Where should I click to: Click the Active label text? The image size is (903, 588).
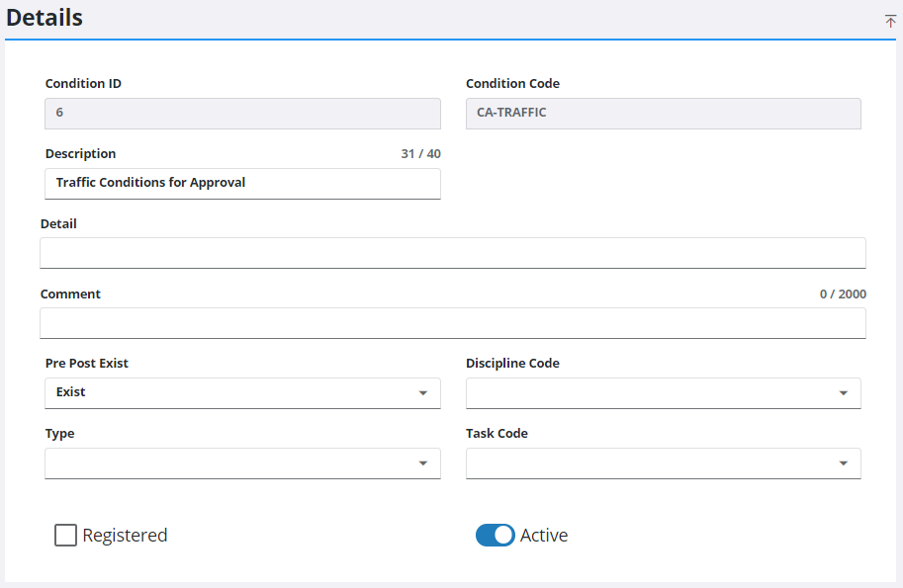point(544,536)
